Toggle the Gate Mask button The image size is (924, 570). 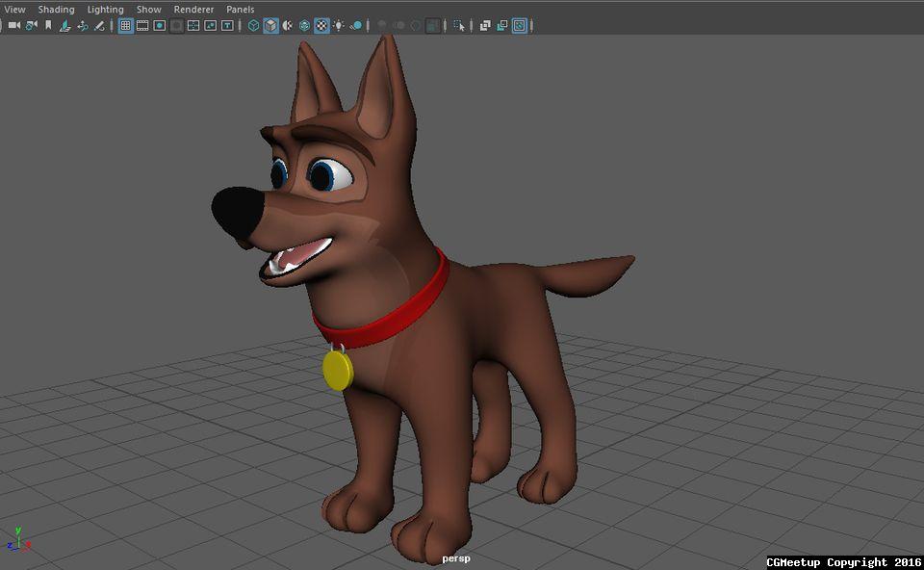[x=176, y=25]
